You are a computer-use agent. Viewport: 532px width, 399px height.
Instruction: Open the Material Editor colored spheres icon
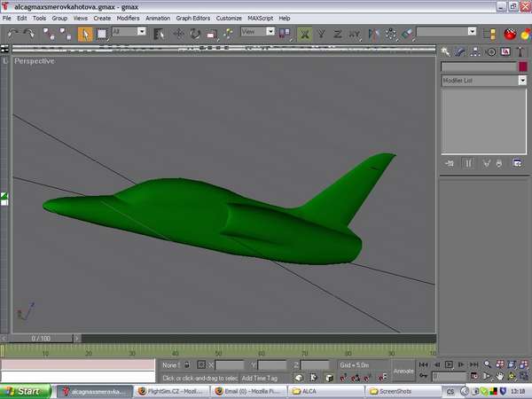(x=526, y=34)
